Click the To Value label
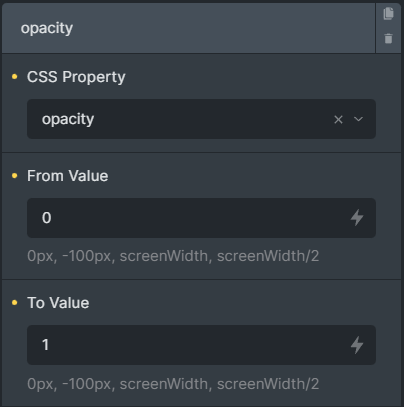This screenshot has height=407, width=404. tap(58, 303)
